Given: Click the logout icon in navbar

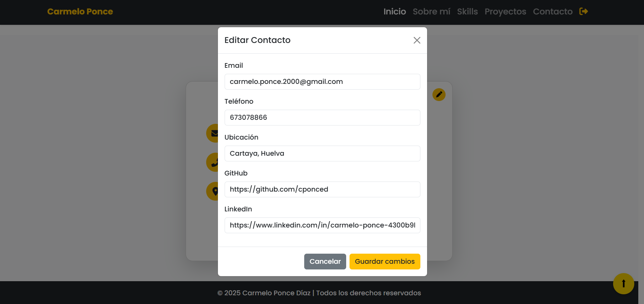Looking at the screenshot, I should tap(584, 11).
